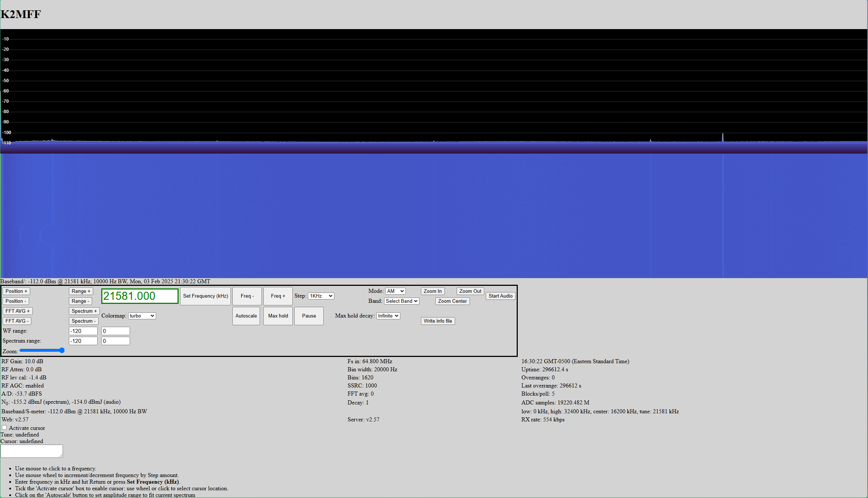Viewport: 868px width, 498px height.
Task: Increase FFT averaging with FFT AVG +
Action: coord(17,311)
